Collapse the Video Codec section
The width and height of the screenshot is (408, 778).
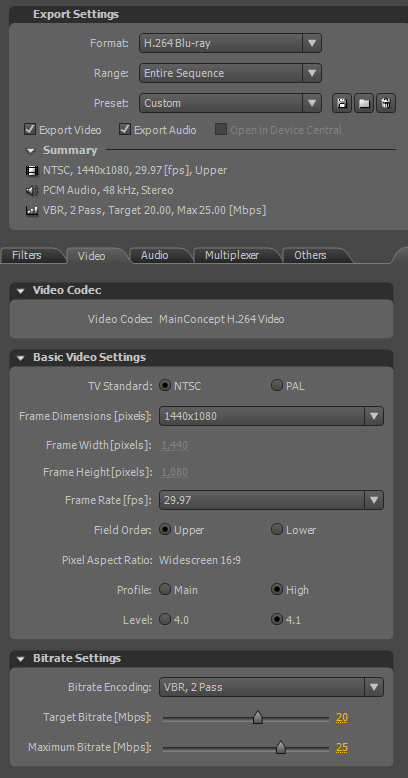coord(20,291)
